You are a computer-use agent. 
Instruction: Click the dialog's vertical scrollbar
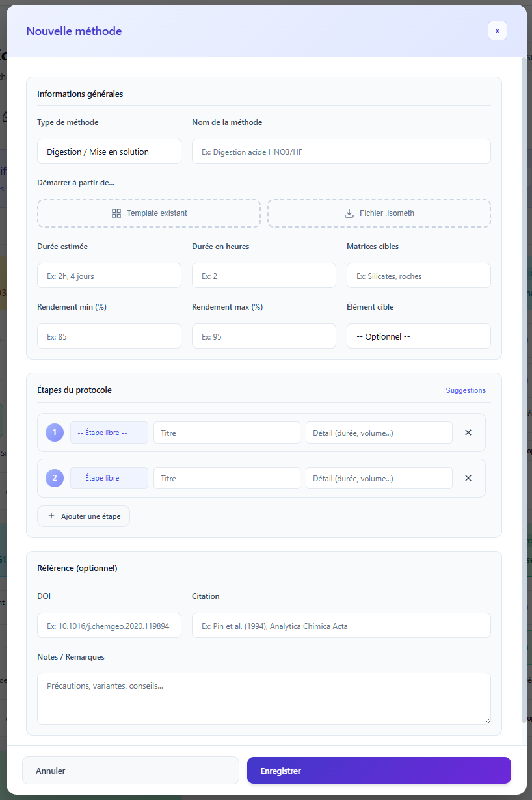pyautogui.click(x=524, y=390)
